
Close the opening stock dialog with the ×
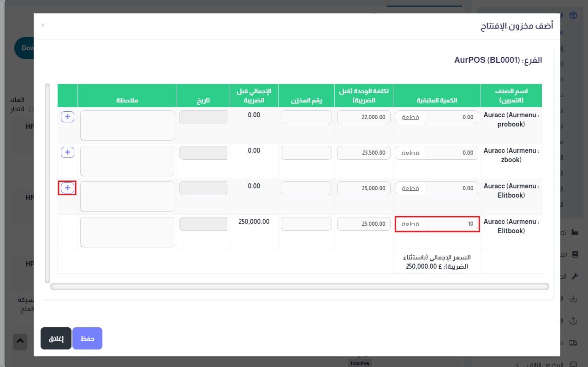click(x=43, y=25)
